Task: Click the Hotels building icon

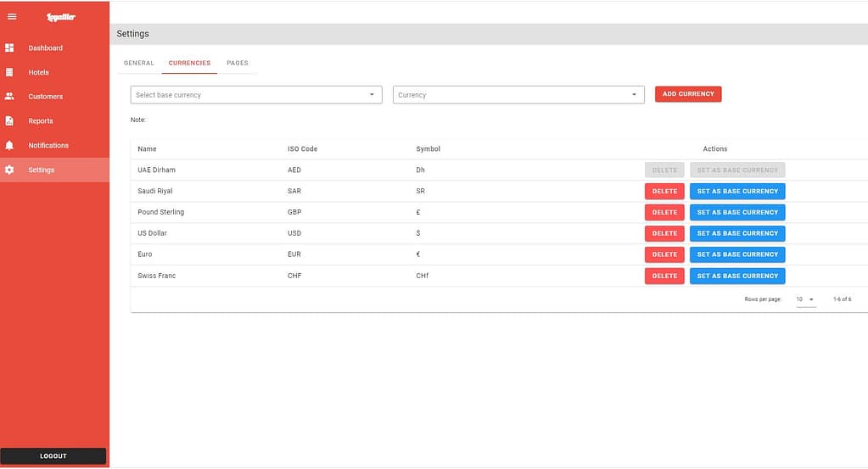Action: click(9, 72)
